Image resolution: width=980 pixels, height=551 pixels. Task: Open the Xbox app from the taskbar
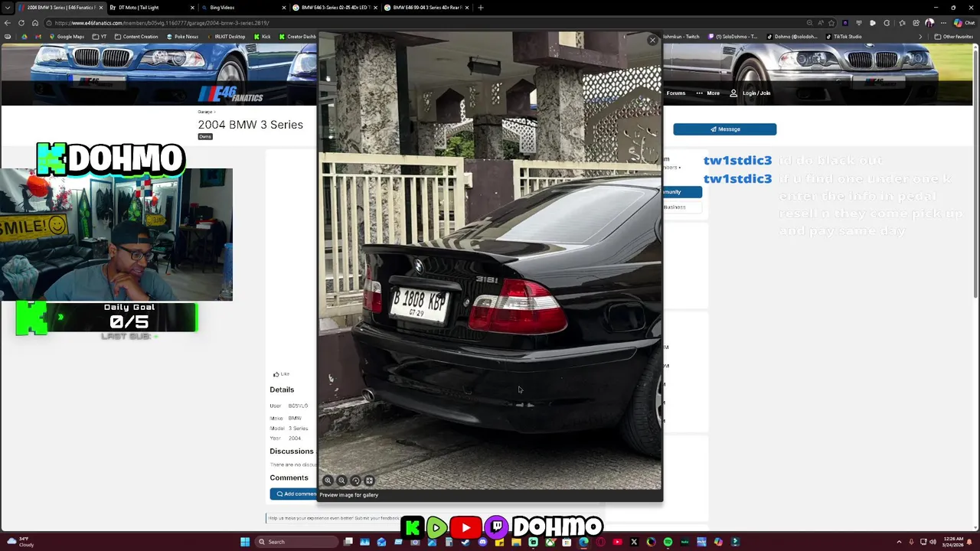[x=550, y=542]
